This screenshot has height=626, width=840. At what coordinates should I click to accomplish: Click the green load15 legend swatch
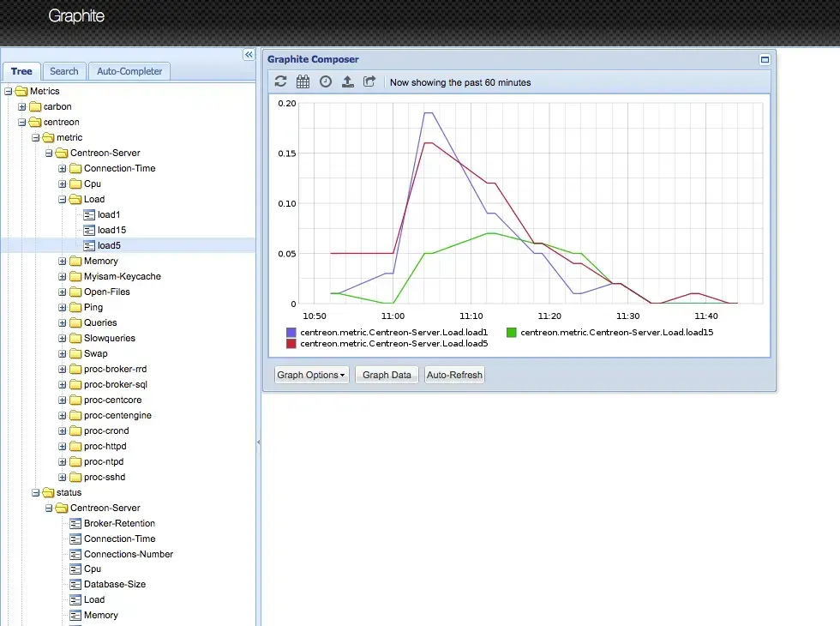(512, 333)
